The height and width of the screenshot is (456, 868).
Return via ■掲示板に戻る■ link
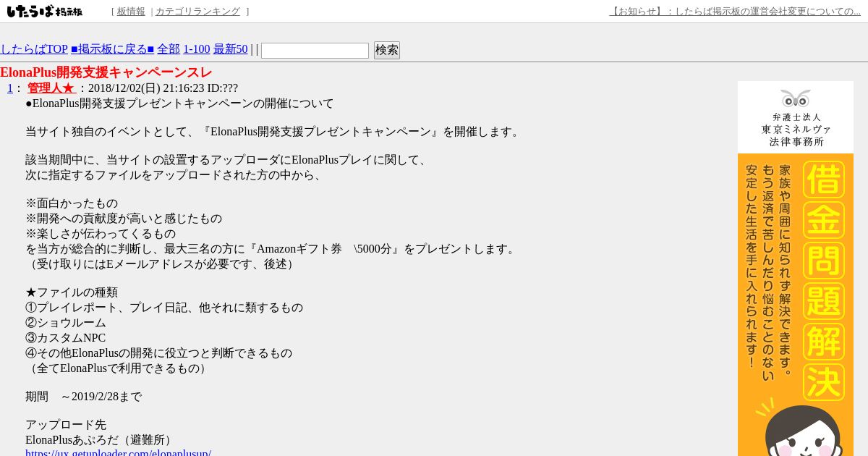coord(112,49)
